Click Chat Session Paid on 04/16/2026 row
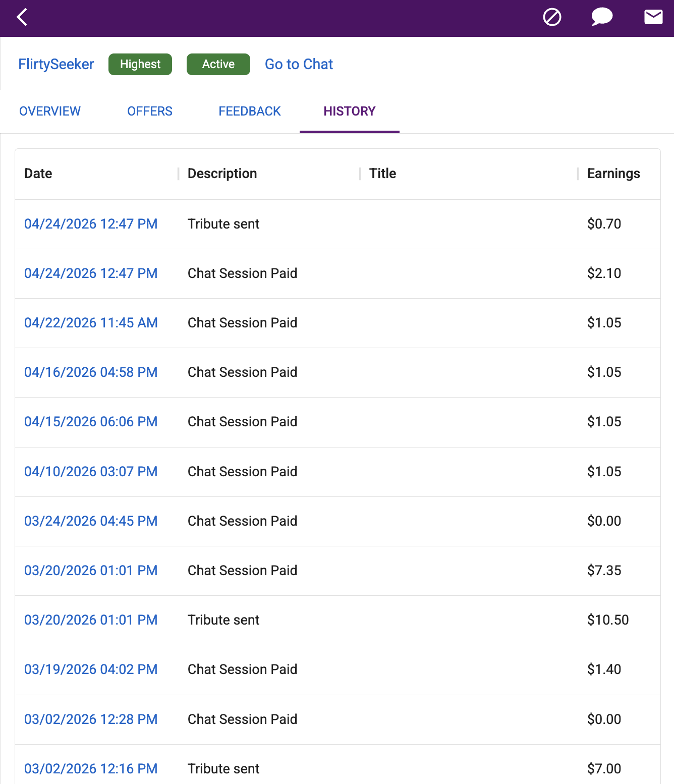The height and width of the screenshot is (784, 674). point(242,372)
